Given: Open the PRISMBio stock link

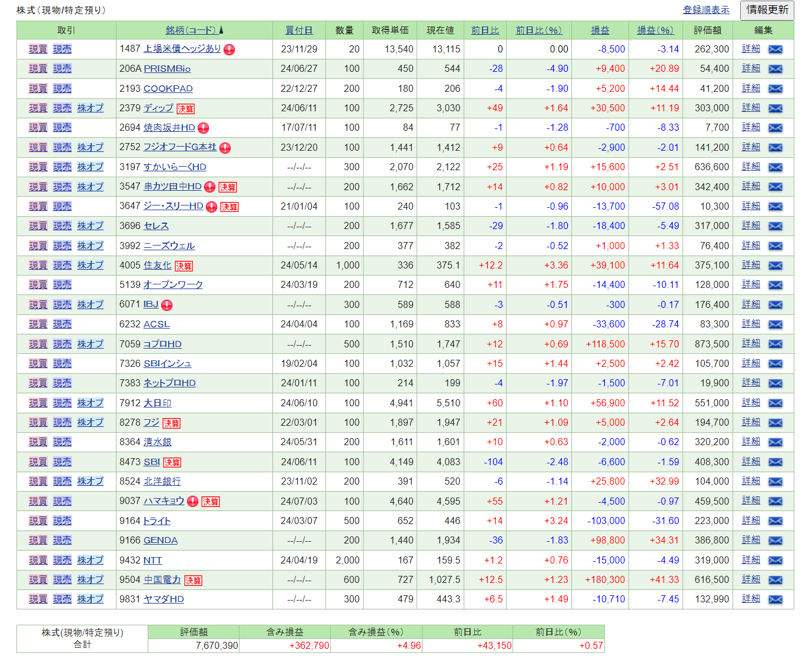Looking at the screenshot, I should coord(167,69).
